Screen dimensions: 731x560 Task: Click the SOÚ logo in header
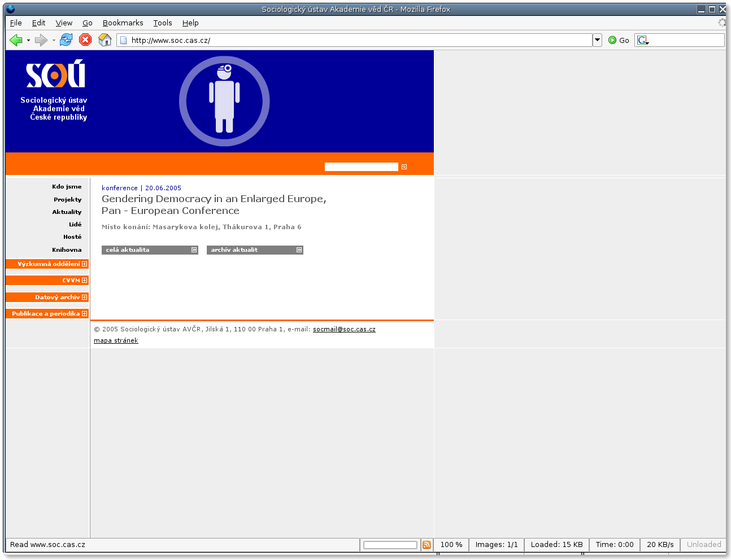coord(55,74)
